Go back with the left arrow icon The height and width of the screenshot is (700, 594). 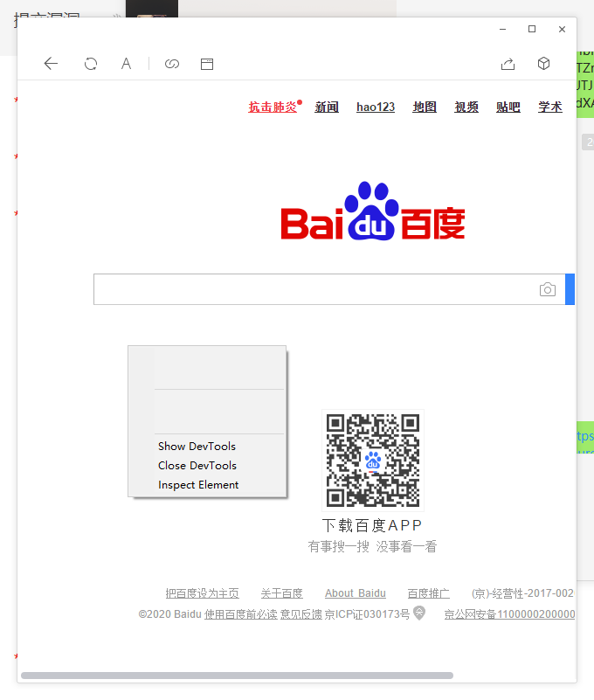click(x=51, y=64)
